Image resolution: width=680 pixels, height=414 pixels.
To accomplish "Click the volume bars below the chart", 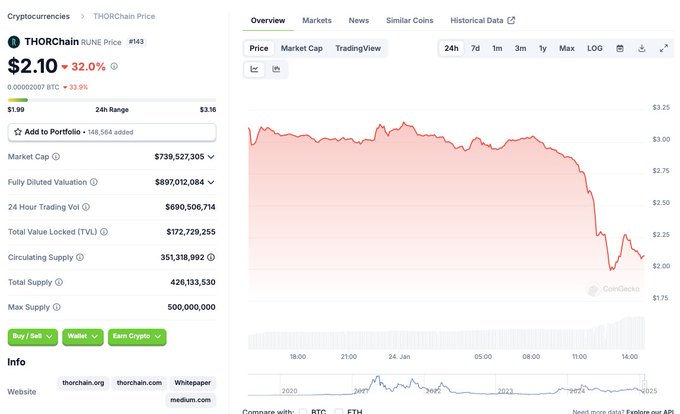I will [446, 333].
